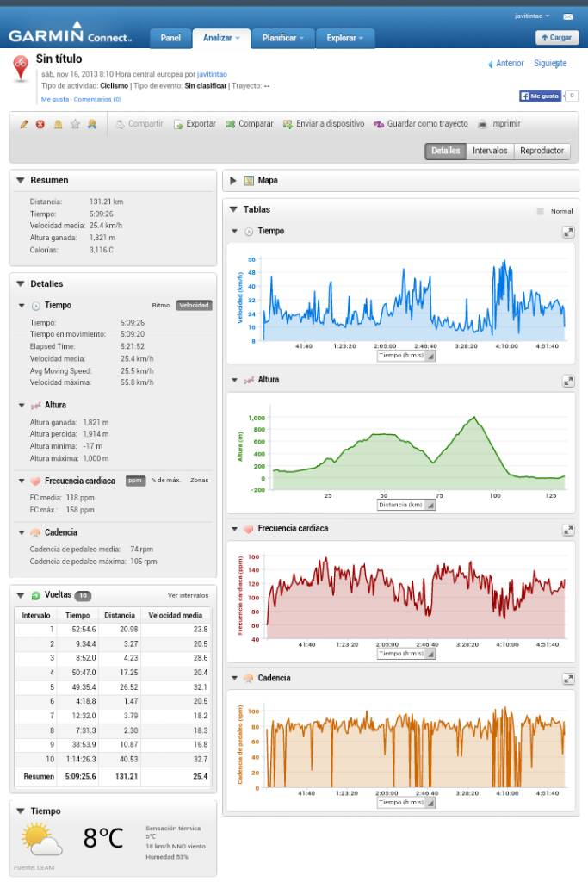
Task: Switch to the Intervalos tab
Action: coord(490,151)
